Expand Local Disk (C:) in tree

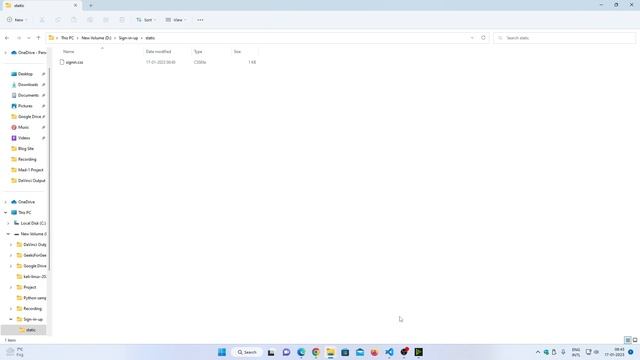[8, 223]
